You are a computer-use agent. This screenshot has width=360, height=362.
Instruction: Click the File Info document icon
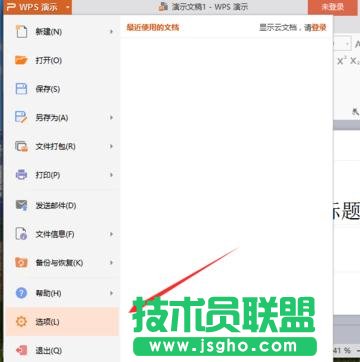point(22,234)
